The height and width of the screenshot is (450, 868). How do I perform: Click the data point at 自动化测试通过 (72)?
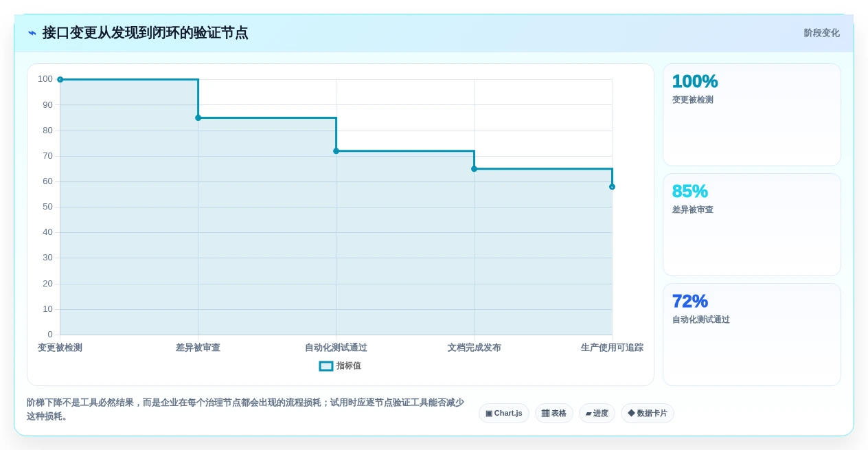point(336,151)
